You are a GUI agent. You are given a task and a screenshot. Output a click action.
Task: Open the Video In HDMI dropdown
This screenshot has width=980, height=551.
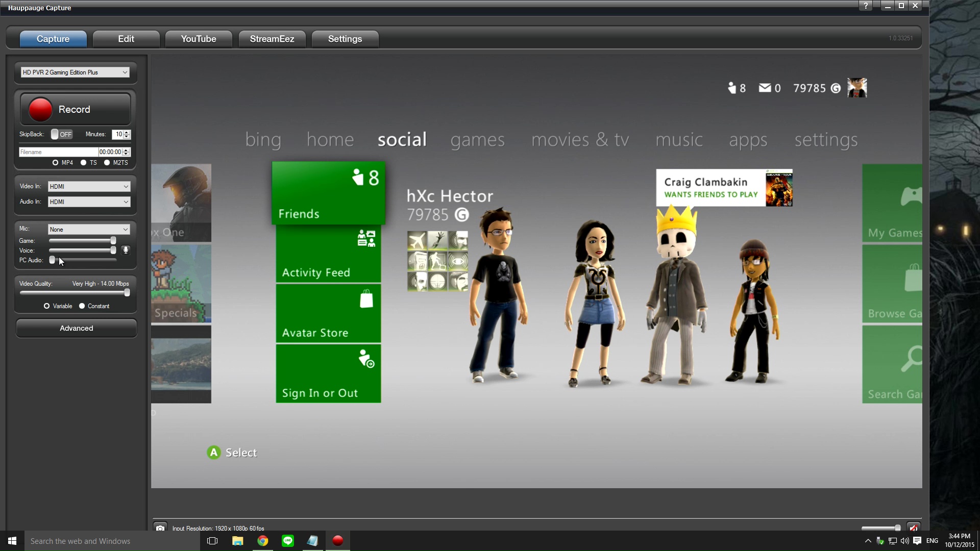click(89, 187)
